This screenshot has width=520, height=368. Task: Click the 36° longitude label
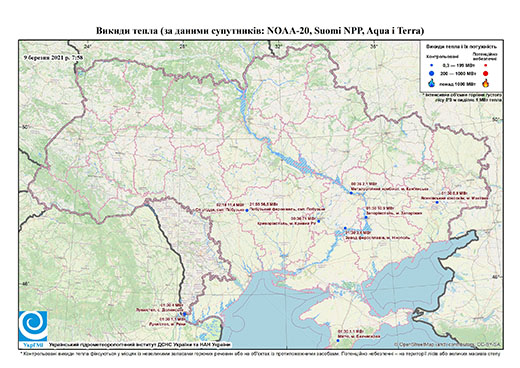(374, 46)
